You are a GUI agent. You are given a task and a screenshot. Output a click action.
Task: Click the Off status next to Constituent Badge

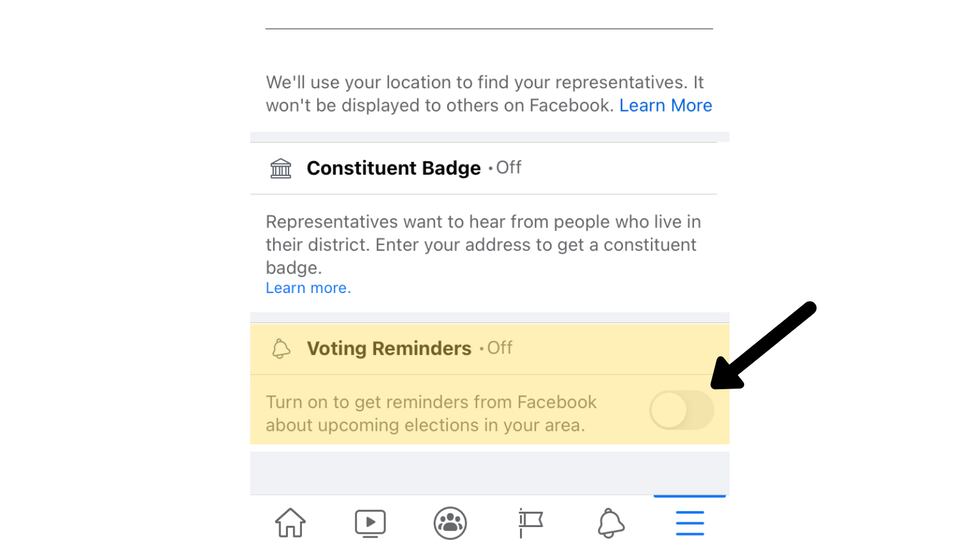[x=508, y=167]
